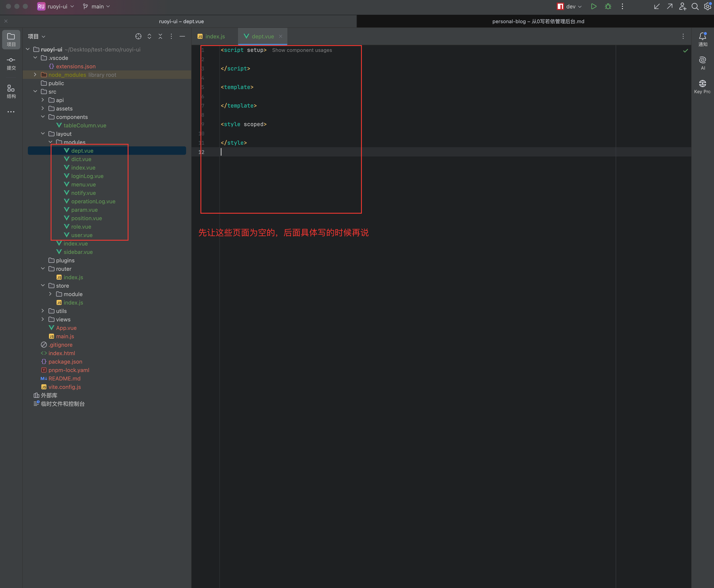Image resolution: width=714 pixels, height=588 pixels.
Task: Open Search Everywhere magnifier
Action: tap(695, 7)
